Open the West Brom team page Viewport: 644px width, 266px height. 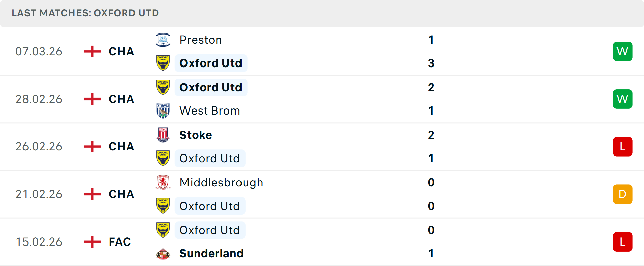coord(210,110)
